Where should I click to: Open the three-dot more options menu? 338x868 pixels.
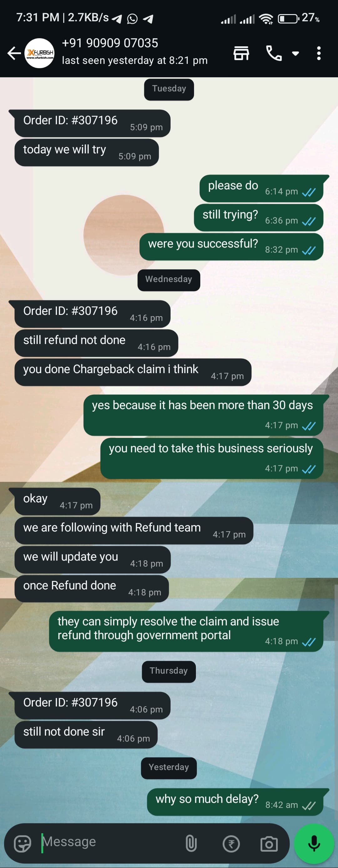tap(319, 53)
